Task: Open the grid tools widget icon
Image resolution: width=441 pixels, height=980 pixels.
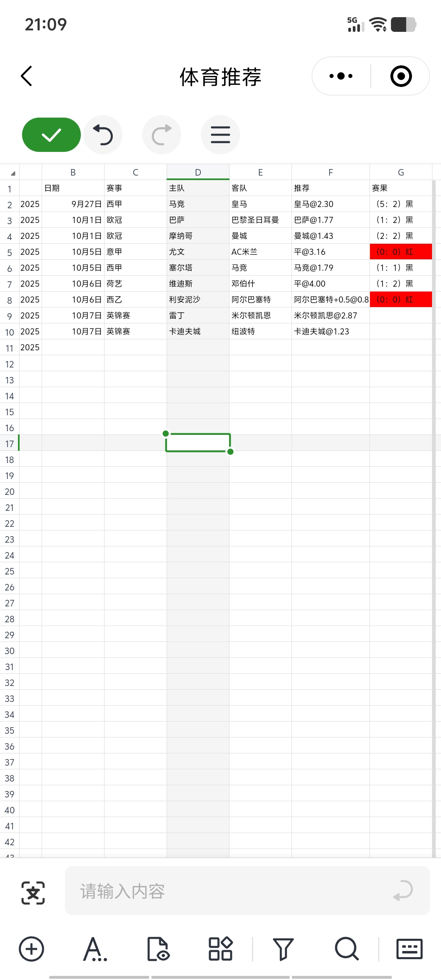Action: (220, 949)
